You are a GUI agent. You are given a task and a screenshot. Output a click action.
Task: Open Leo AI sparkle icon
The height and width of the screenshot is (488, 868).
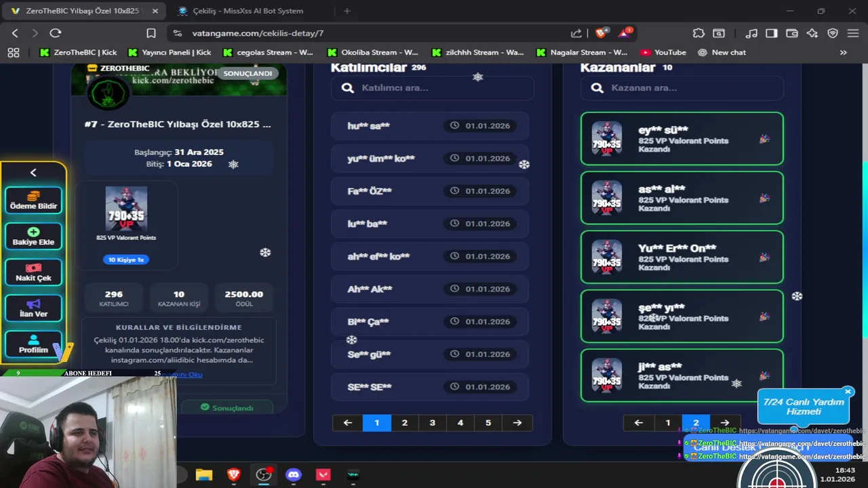click(812, 33)
